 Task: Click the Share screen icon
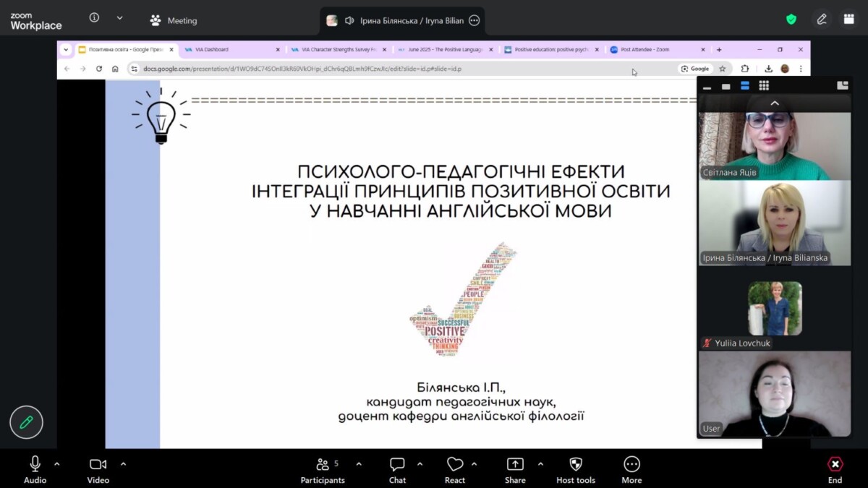515,469
